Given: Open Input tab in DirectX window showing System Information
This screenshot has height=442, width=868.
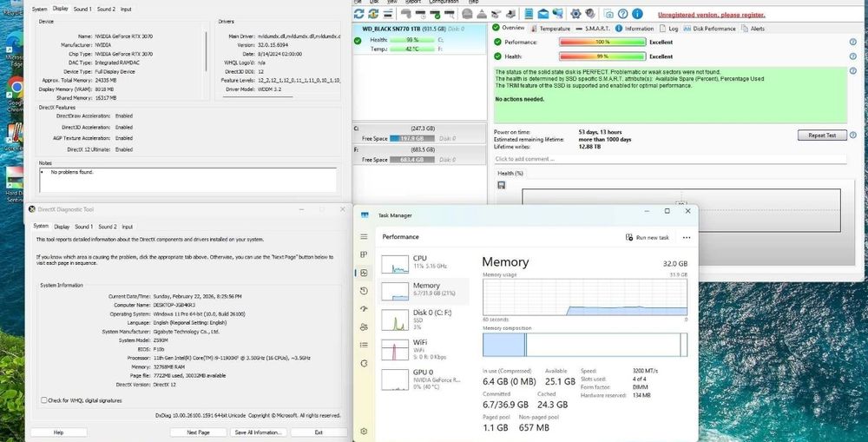Looking at the screenshot, I should tap(128, 227).
